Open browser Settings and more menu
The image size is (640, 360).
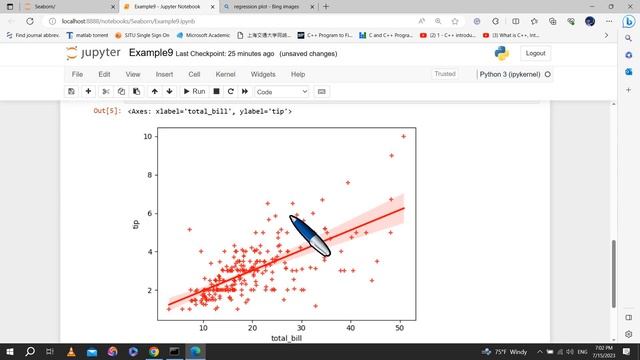click(x=609, y=21)
